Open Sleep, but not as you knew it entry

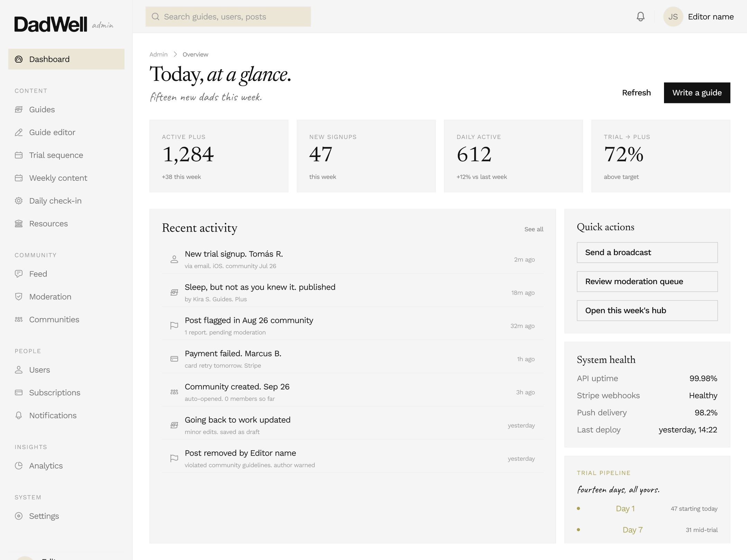(x=353, y=292)
